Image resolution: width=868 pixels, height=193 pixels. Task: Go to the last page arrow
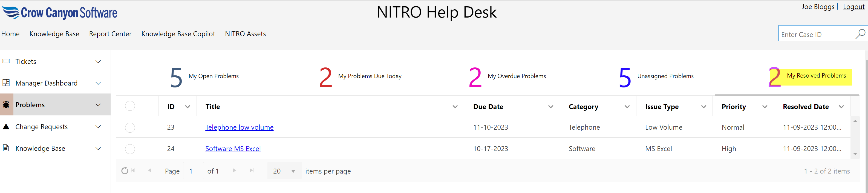(x=251, y=171)
